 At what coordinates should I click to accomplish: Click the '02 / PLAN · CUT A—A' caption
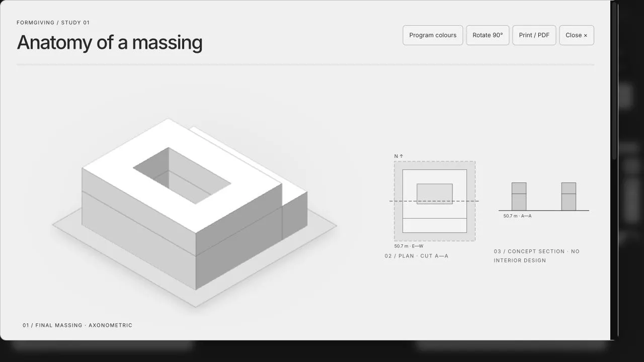pos(417,256)
